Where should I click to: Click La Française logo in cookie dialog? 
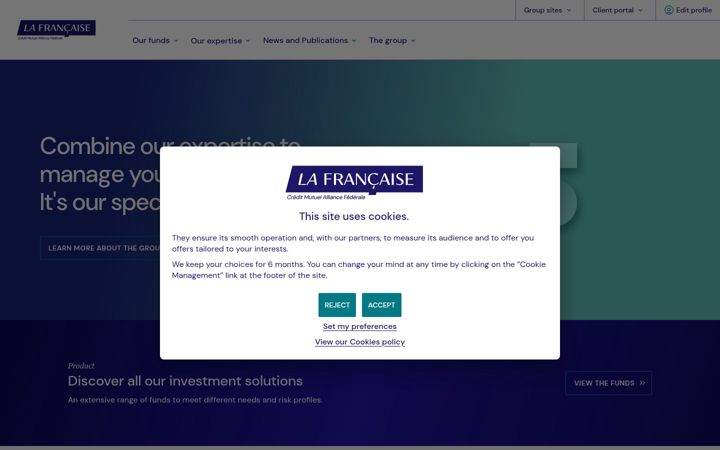pyautogui.click(x=354, y=183)
